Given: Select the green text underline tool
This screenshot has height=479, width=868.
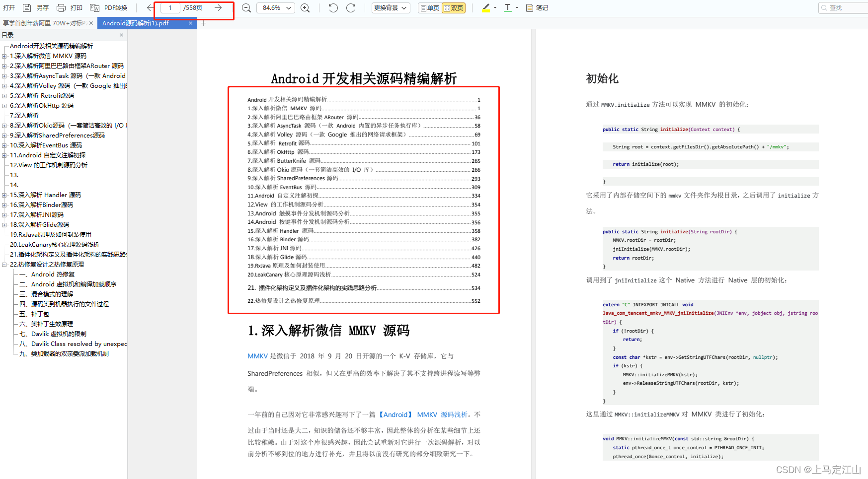Looking at the screenshot, I should pos(507,8).
